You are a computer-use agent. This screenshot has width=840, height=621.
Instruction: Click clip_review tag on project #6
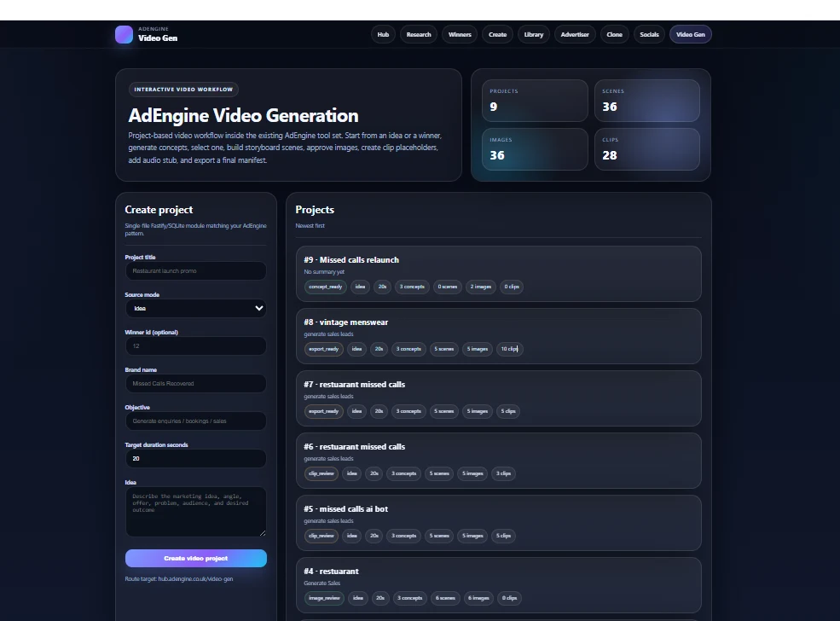[x=322, y=473]
